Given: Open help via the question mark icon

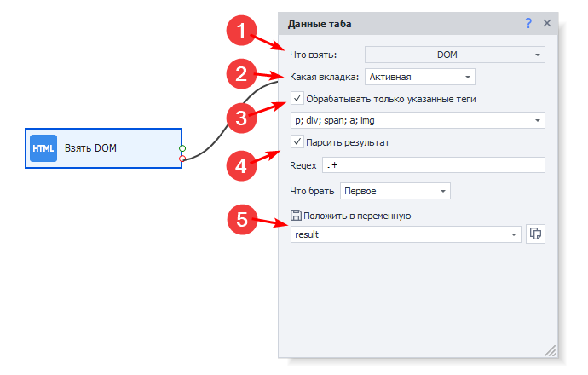Looking at the screenshot, I should (528, 24).
